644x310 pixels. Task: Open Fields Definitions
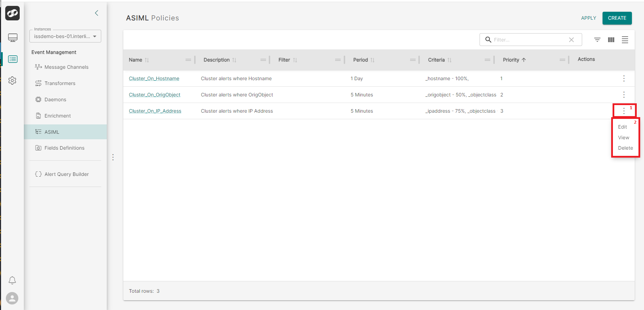click(64, 148)
